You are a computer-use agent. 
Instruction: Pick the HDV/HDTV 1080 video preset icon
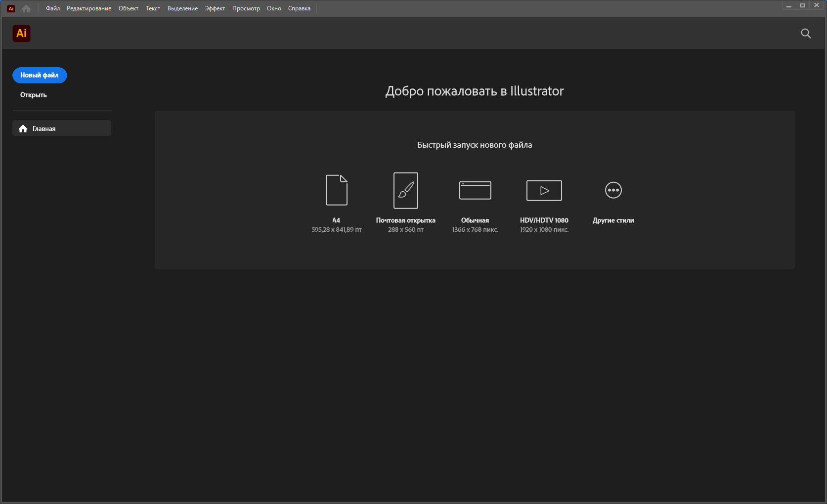(544, 190)
